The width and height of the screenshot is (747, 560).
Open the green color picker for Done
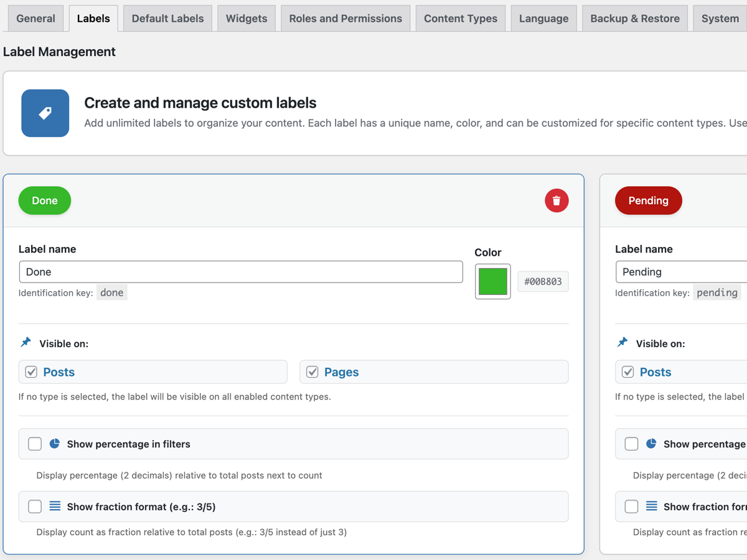click(492, 281)
